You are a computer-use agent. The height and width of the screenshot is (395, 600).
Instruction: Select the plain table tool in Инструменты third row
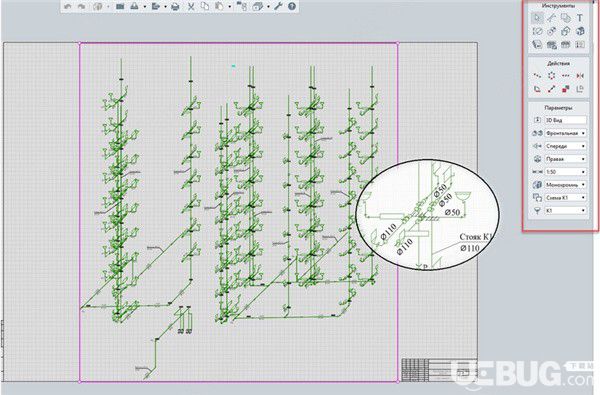[566, 45]
